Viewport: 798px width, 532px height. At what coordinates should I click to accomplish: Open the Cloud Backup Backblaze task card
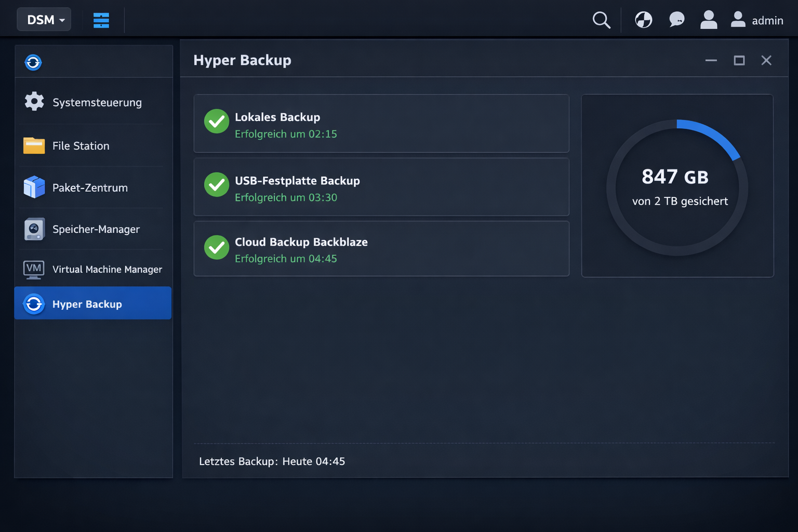click(381, 248)
